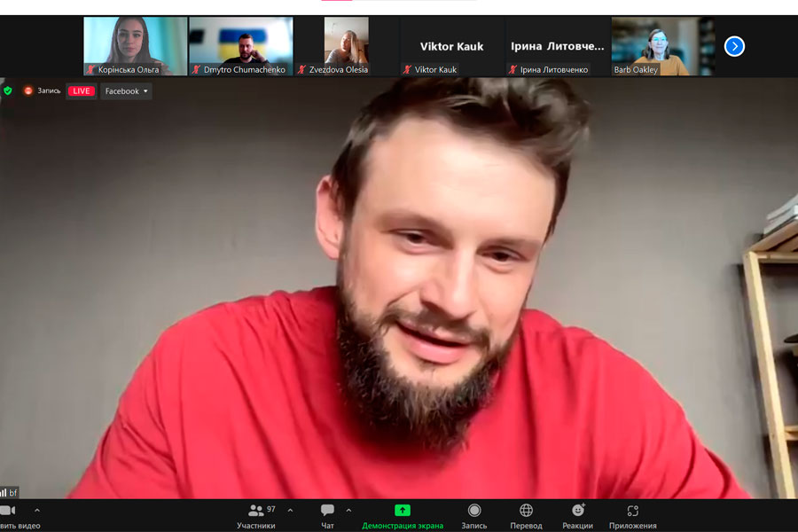This screenshot has width=798, height=532.
Task: Click muted mic icon on Корінська Ольга
Action: (x=91, y=69)
